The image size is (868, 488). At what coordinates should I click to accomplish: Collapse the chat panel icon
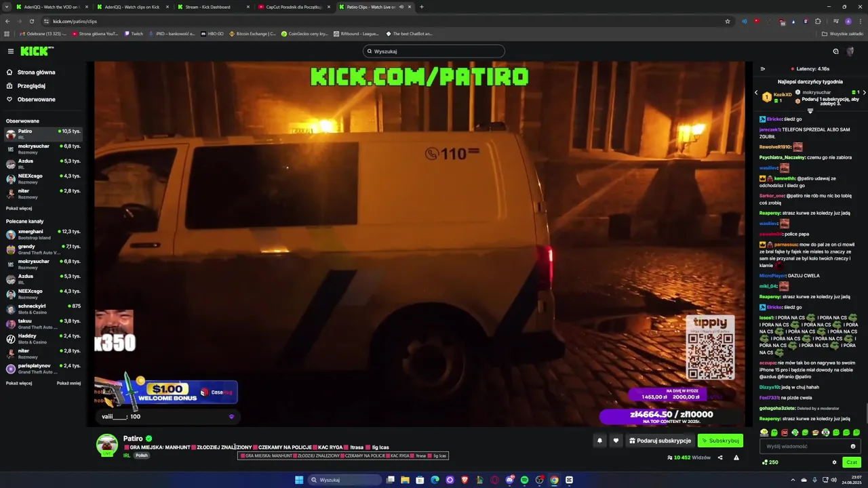pos(762,68)
